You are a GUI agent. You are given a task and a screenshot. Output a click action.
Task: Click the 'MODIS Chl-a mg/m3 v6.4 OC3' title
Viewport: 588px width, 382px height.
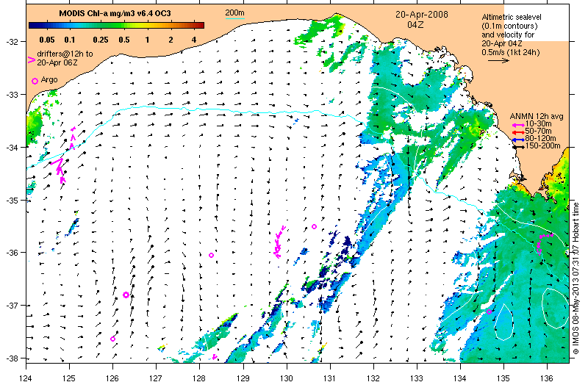coord(115,13)
